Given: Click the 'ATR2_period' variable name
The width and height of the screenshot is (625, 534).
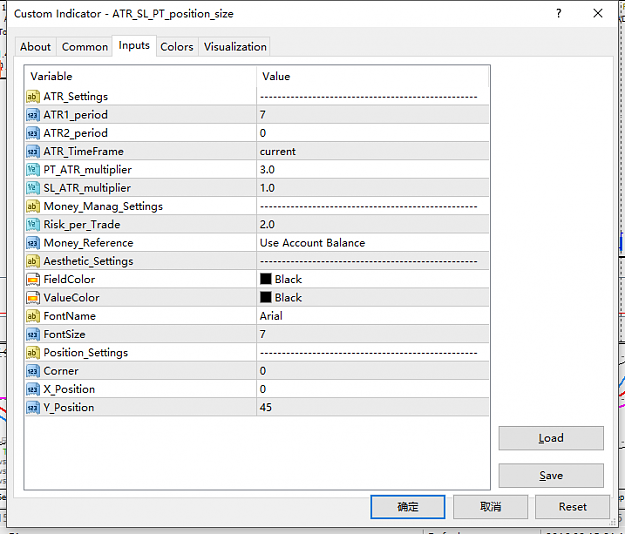Looking at the screenshot, I should pyautogui.click(x=75, y=134).
